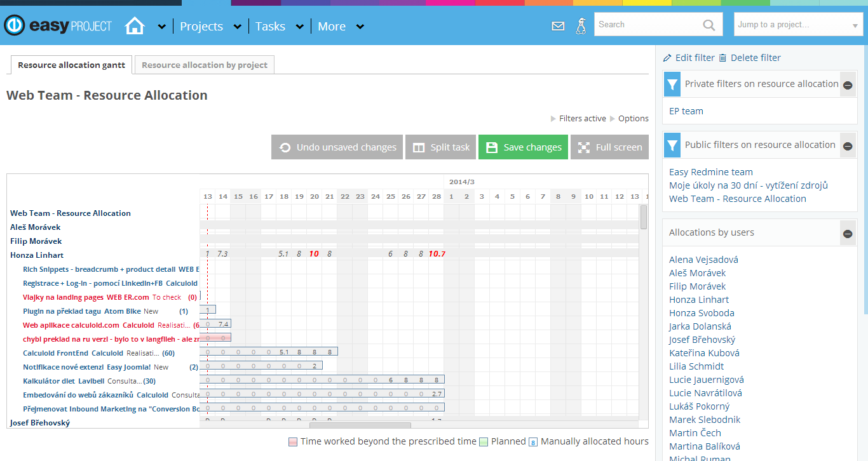This screenshot has width=868, height=461.
Task: Open the More menu
Action: point(332,27)
